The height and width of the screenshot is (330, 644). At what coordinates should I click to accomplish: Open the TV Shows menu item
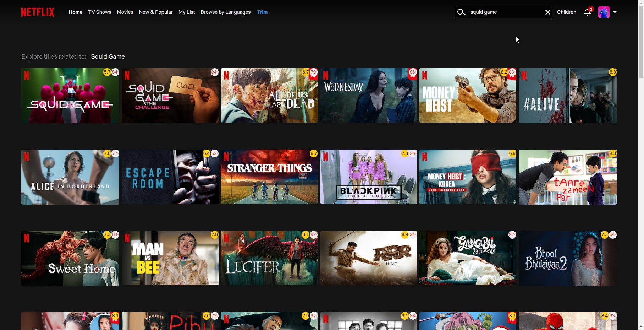tap(100, 12)
